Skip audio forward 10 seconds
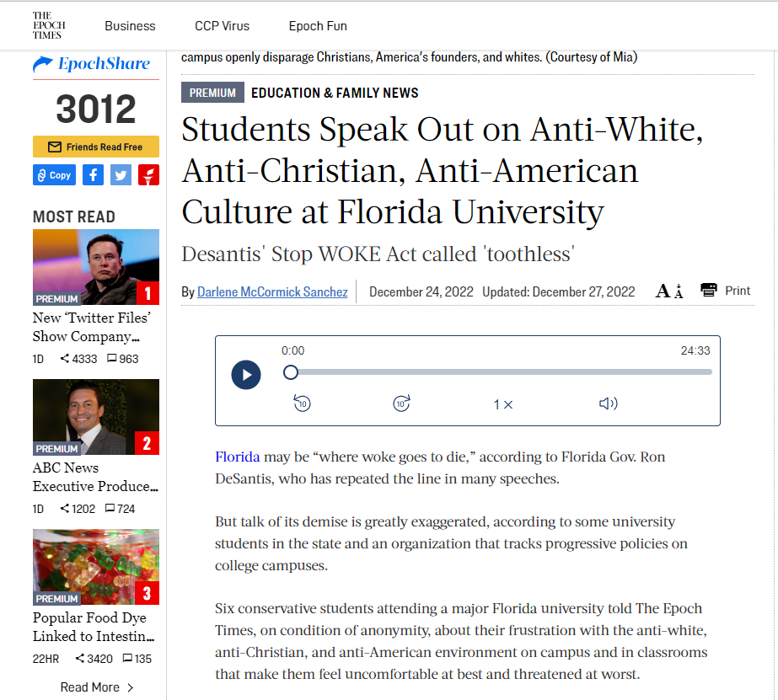 pos(402,403)
